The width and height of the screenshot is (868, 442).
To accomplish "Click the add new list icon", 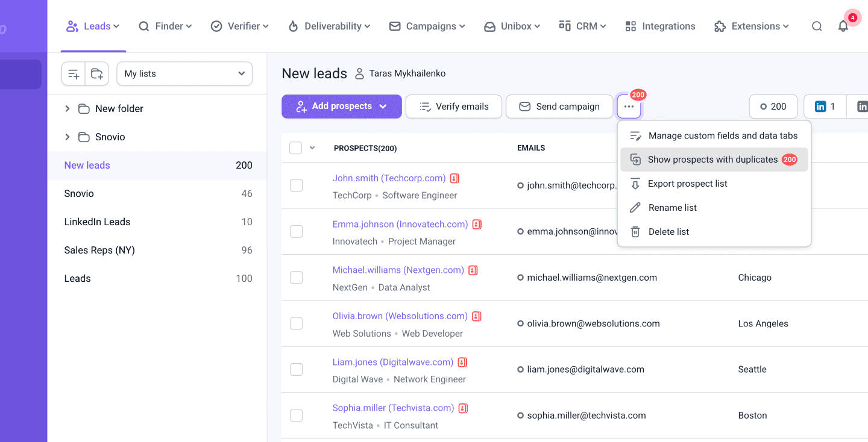I will tap(74, 74).
